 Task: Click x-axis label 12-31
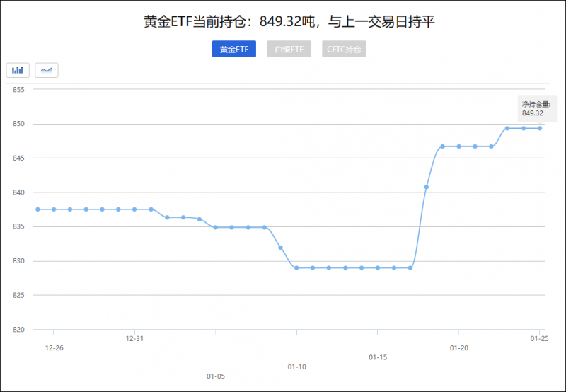134,339
